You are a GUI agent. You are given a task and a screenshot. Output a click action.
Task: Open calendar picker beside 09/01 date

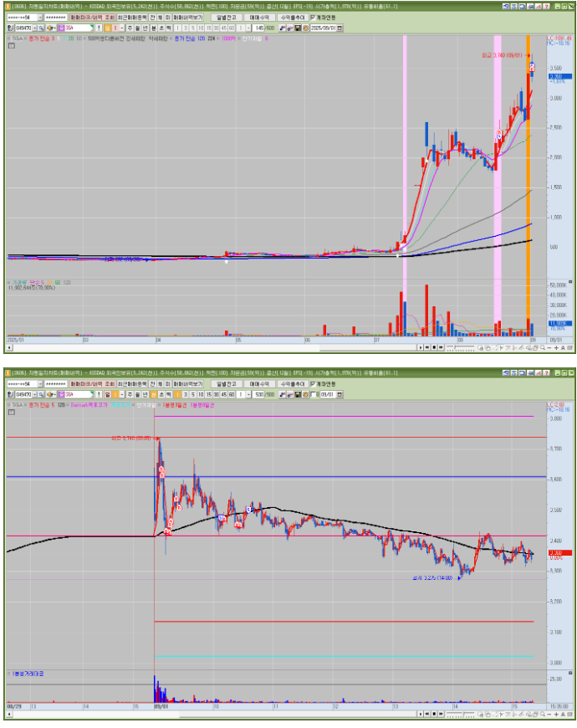(x=340, y=395)
